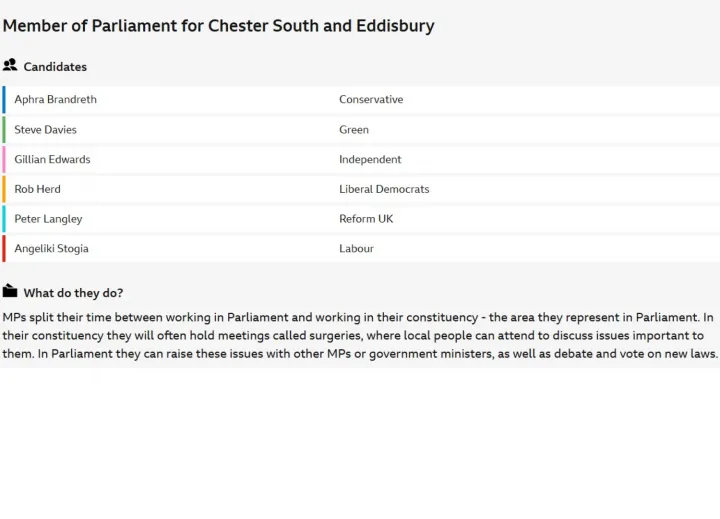This screenshot has width=720, height=519.
Task: Click the green bar beside Steve Davies
Action: (4, 130)
